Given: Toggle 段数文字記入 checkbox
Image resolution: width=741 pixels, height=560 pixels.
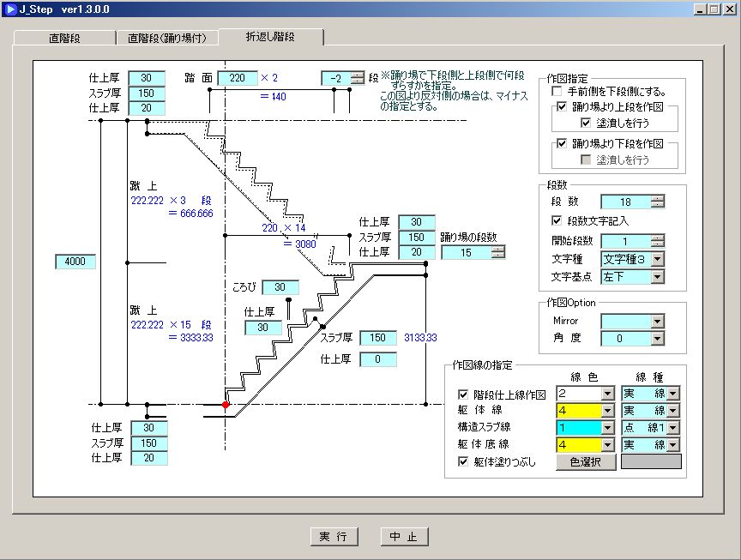Looking at the screenshot, I should [x=558, y=221].
